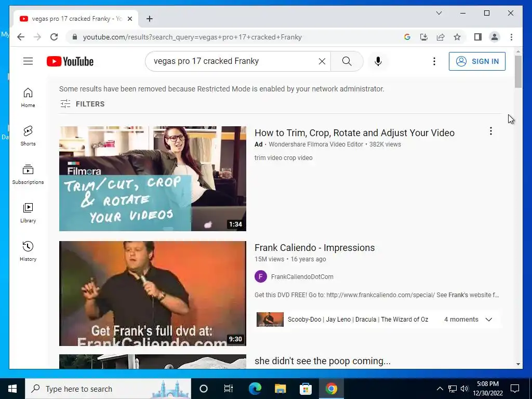Open Chrome profile avatar
Viewport: 532px width, 399px height.
click(x=495, y=37)
